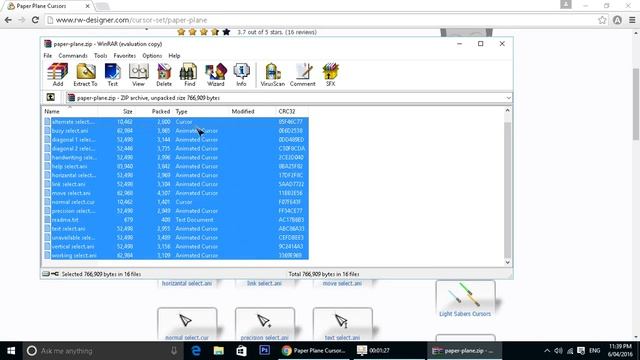Open the Find binoculars tool
The height and width of the screenshot is (360, 640).
189,75
